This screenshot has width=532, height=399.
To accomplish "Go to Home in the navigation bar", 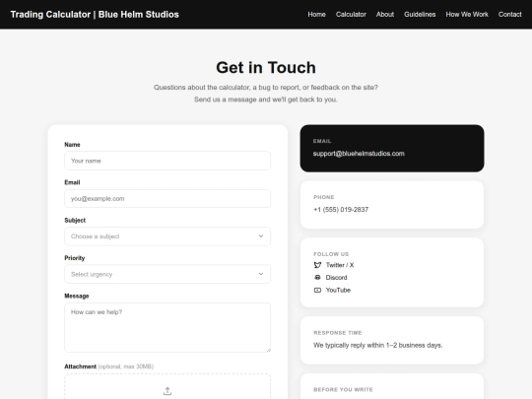I will click(x=316, y=14).
